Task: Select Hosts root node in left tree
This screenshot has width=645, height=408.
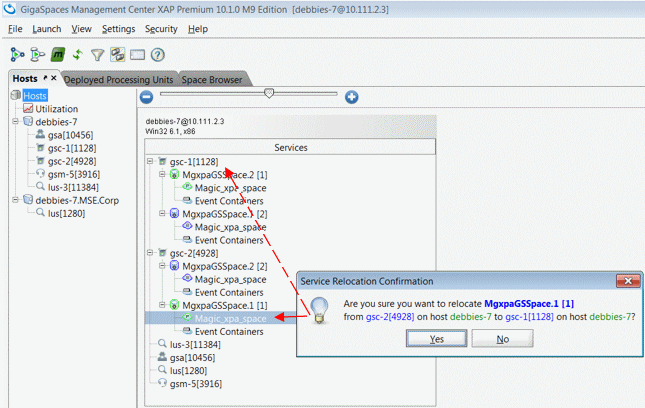Action: pos(35,96)
